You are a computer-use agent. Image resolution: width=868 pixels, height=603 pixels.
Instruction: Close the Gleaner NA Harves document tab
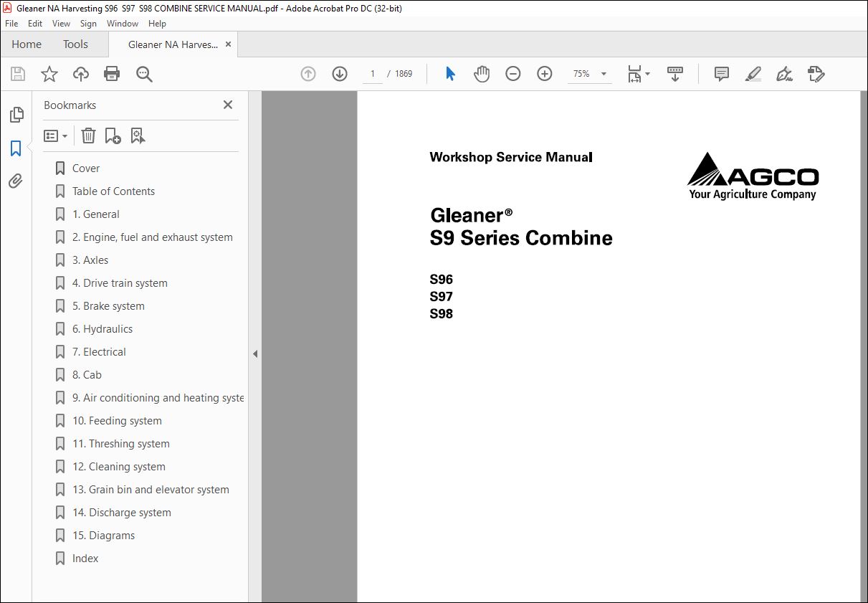pos(229,44)
